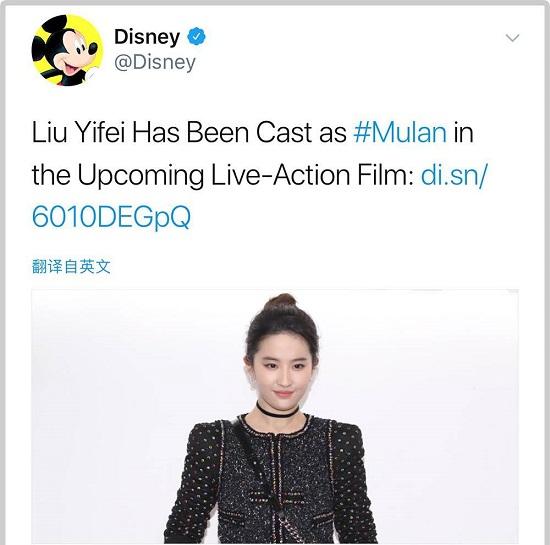Click the 6010DEGpQ link text
Screen dimensions: 550x545
click(x=112, y=217)
